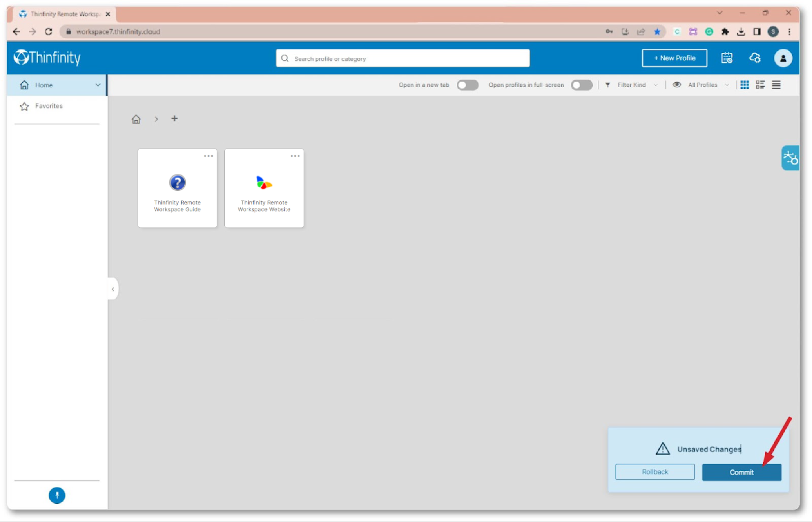812x522 pixels.
Task: Bookmark the page with the star icon
Action: (657, 31)
